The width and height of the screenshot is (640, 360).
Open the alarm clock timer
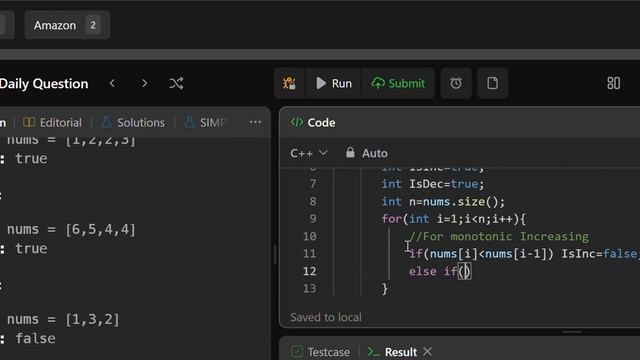[456, 83]
